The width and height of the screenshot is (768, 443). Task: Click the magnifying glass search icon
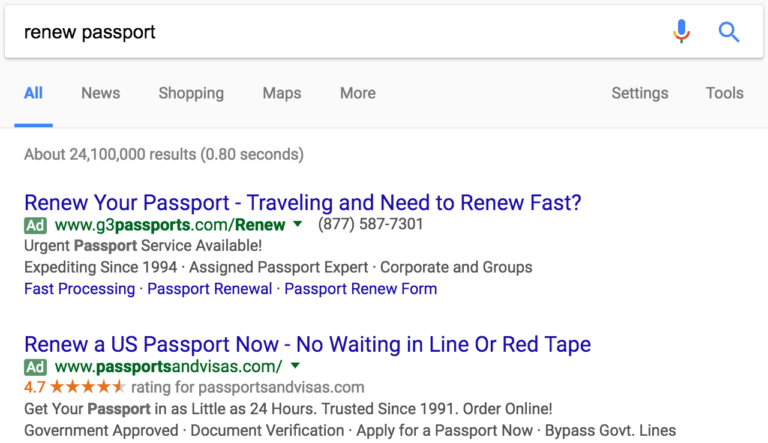(x=729, y=32)
